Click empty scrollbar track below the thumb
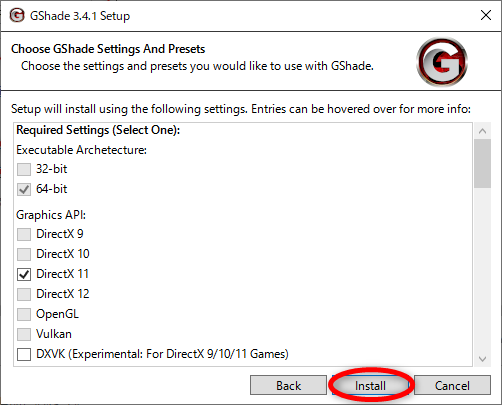The height and width of the screenshot is (405, 502). coord(482,269)
